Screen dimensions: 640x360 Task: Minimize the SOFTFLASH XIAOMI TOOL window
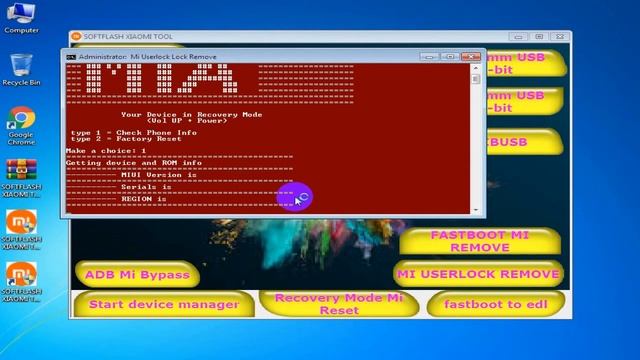click(518, 37)
